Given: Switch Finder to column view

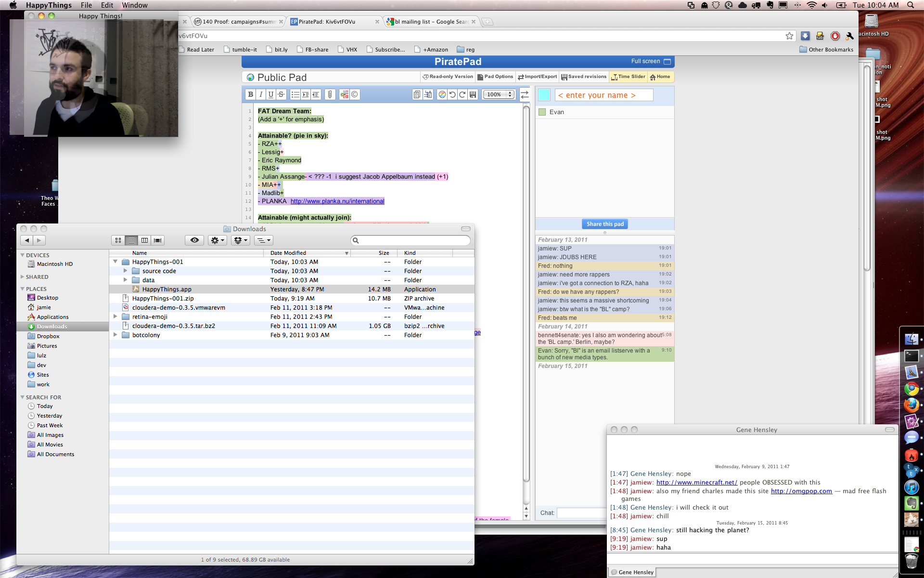Looking at the screenshot, I should (x=144, y=240).
